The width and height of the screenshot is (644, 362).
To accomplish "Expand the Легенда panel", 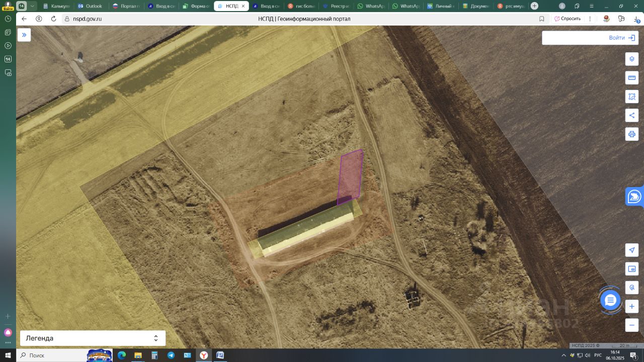I will coord(93,338).
